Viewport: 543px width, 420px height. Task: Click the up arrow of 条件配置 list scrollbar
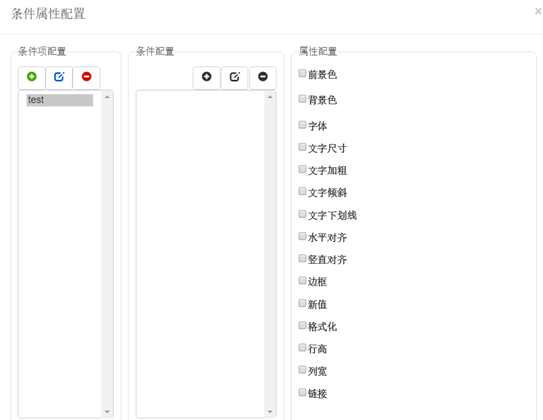[270, 97]
